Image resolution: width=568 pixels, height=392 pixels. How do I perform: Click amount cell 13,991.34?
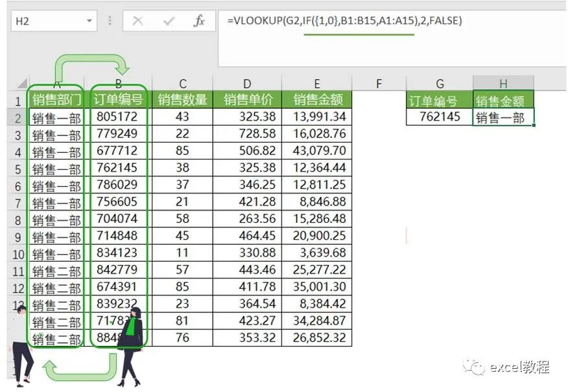(x=316, y=117)
